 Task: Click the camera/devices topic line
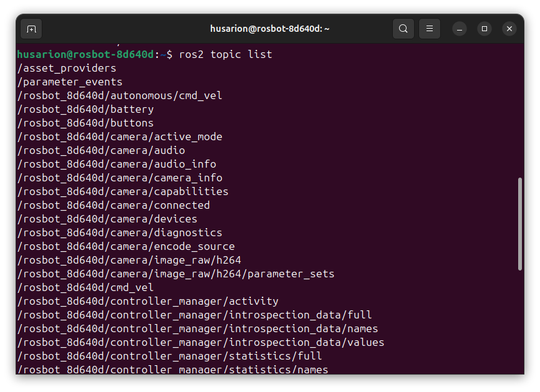coord(107,219)
